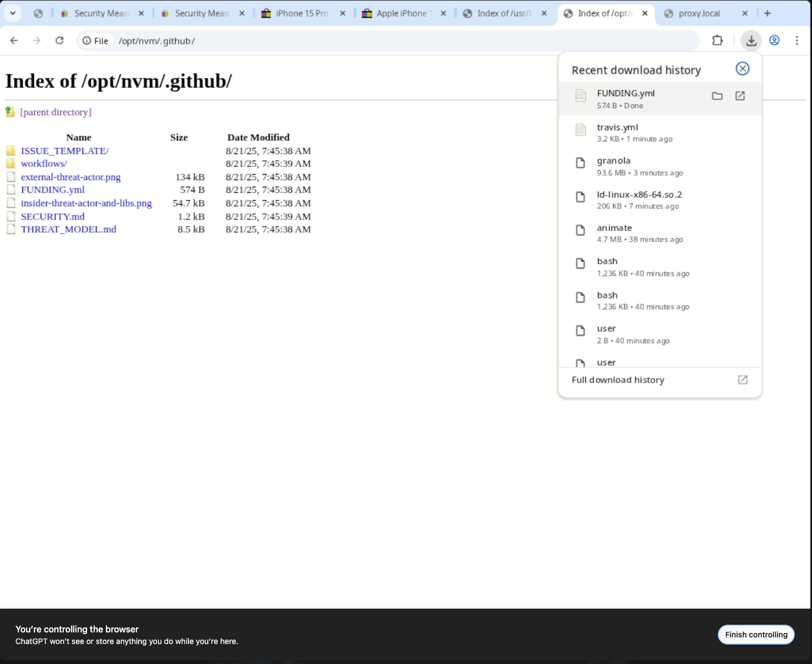This screenshot has width=812, height=664.
Task: Open a new tab with the plus button
Action: [768, 13]
